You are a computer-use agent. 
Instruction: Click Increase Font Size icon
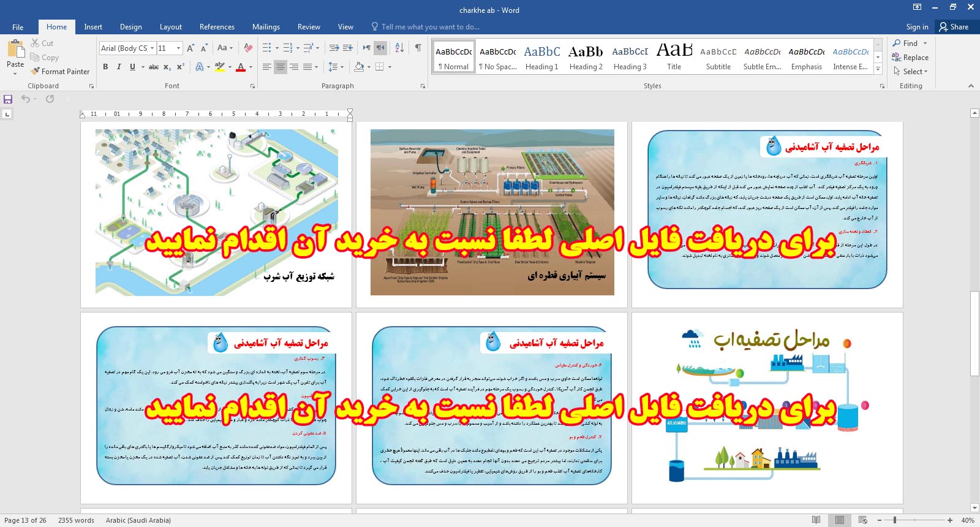pyautogui.click(x=190, y=48)
